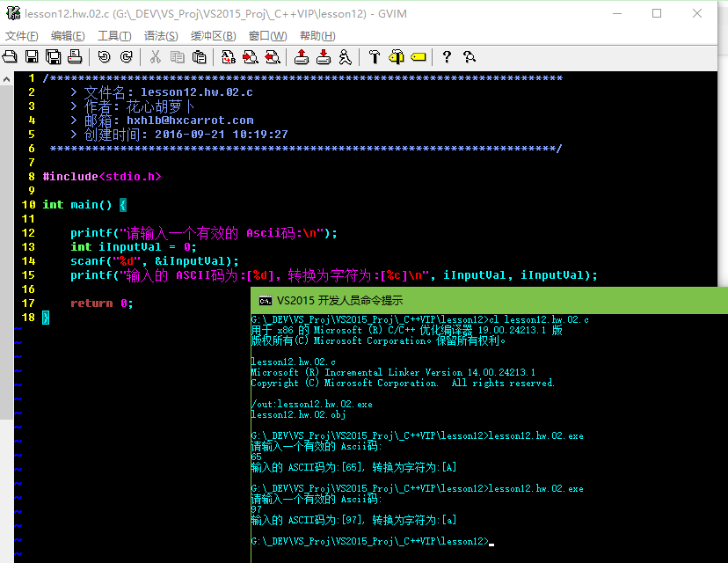Viewport: 728px width, 563px height.
Task: Open the 编辑(E) menu
Action: (x=68, y=36)
